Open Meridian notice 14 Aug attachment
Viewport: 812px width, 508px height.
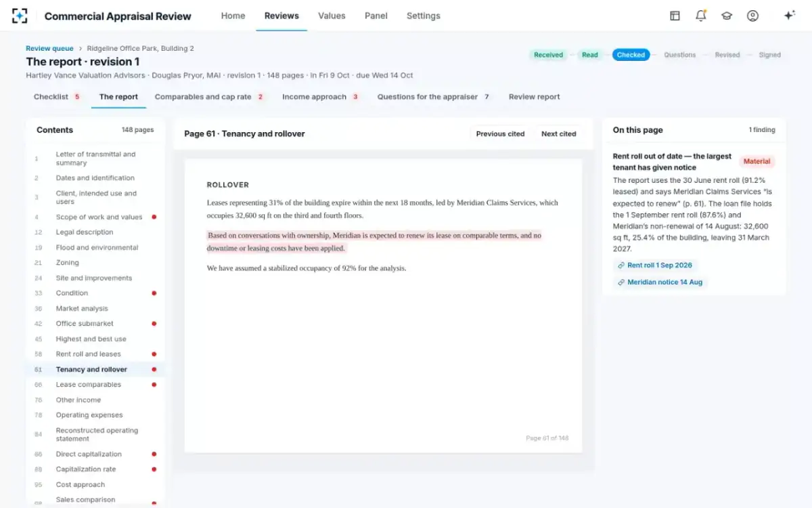pos(660,282)
